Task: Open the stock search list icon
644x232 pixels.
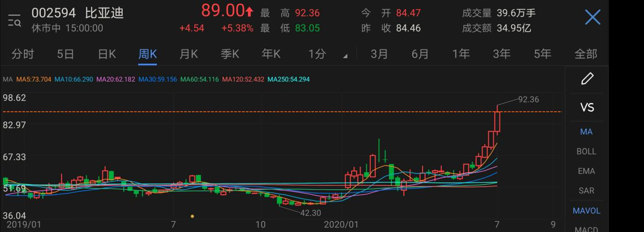Action: (x=14, y=20)
